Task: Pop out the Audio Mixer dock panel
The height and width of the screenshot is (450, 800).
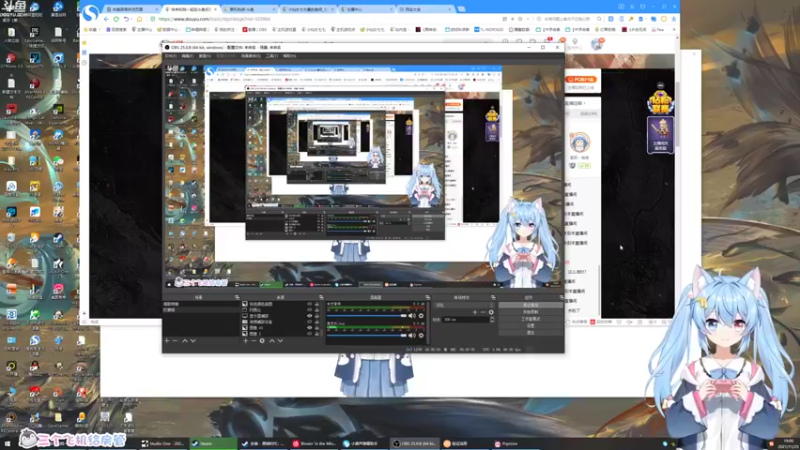Action: (427, 297)
